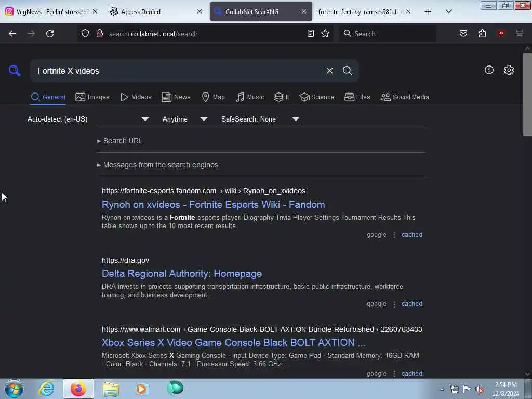
Task: Click the muted volume tray icon
Action: pos(480,390)
